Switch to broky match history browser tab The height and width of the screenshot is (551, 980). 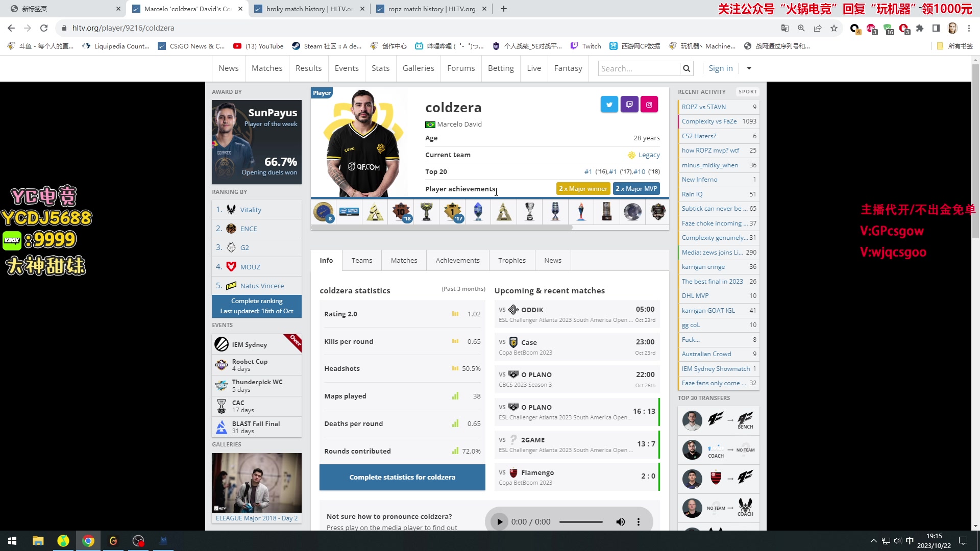(x=310, y=9)
